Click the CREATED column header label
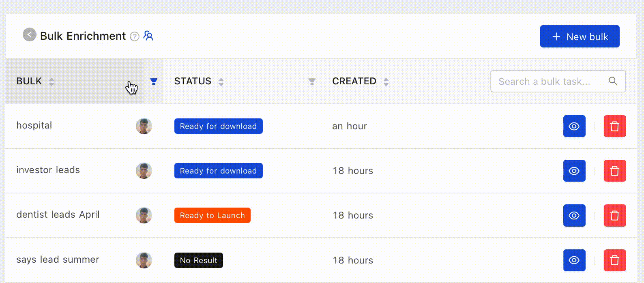 (354, 81)
